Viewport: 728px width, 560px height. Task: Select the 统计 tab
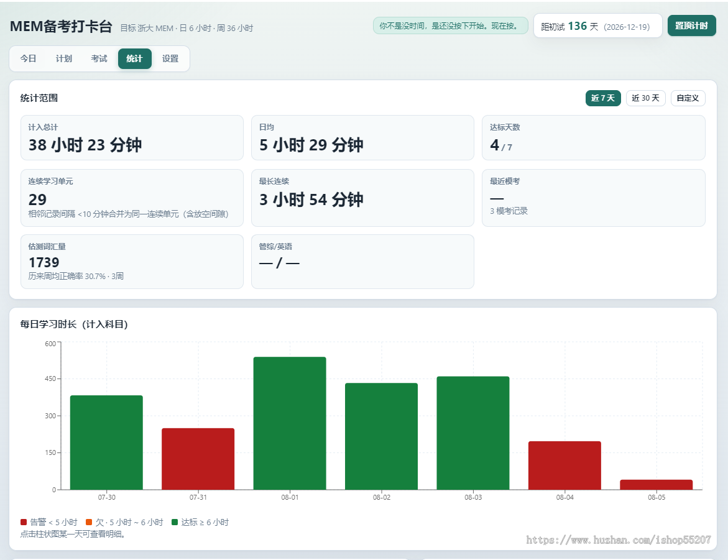coord(135,58)
